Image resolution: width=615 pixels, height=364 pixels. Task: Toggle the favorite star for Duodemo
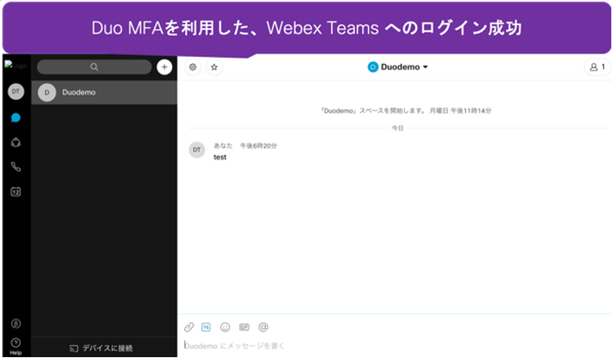[x=214, y=67]
